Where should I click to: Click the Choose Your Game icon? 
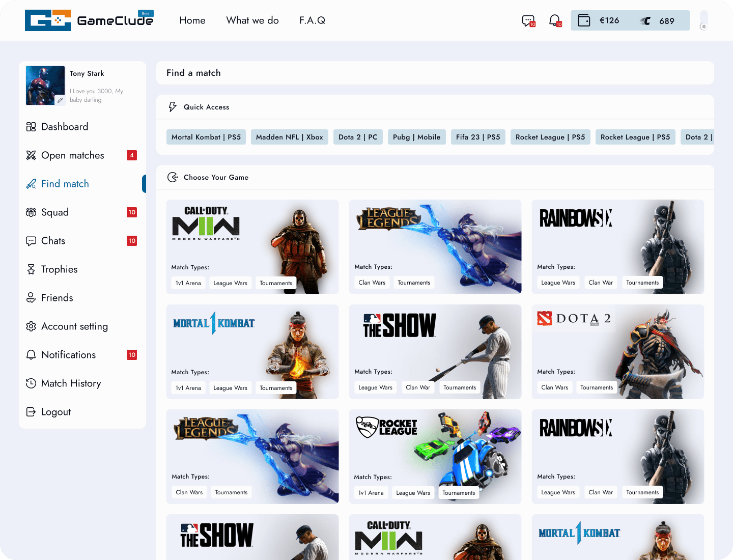(173, 177)
